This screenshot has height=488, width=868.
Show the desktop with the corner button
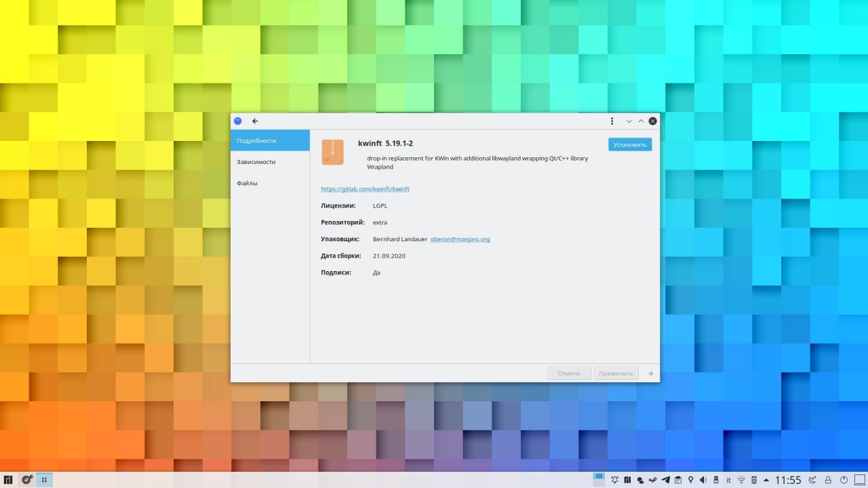point(860,480)
